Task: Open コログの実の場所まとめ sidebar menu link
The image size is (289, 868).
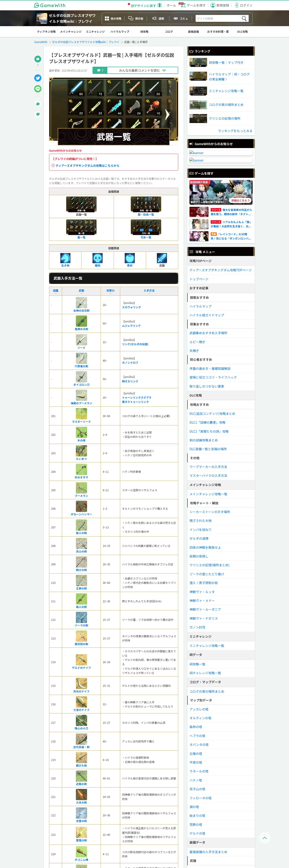Action: click(207, 691)
